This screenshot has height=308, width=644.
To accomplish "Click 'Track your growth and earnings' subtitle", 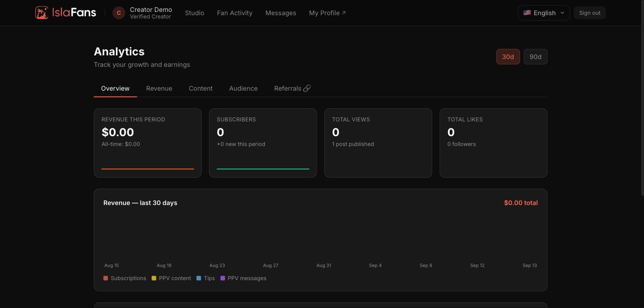I will [x=142, y=64].
